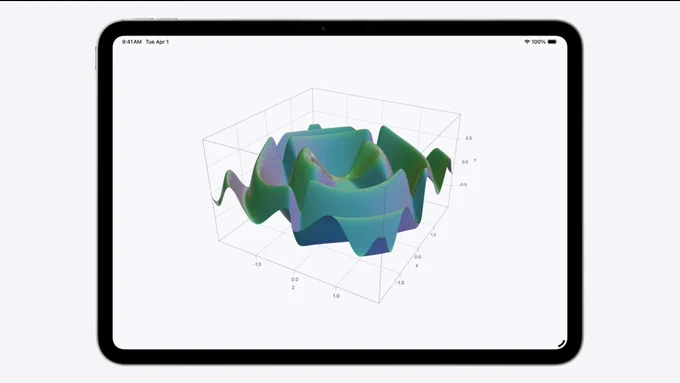Click the Tue Apr 1 date
This screenshot has height=383, width=680.
[157, 42]
